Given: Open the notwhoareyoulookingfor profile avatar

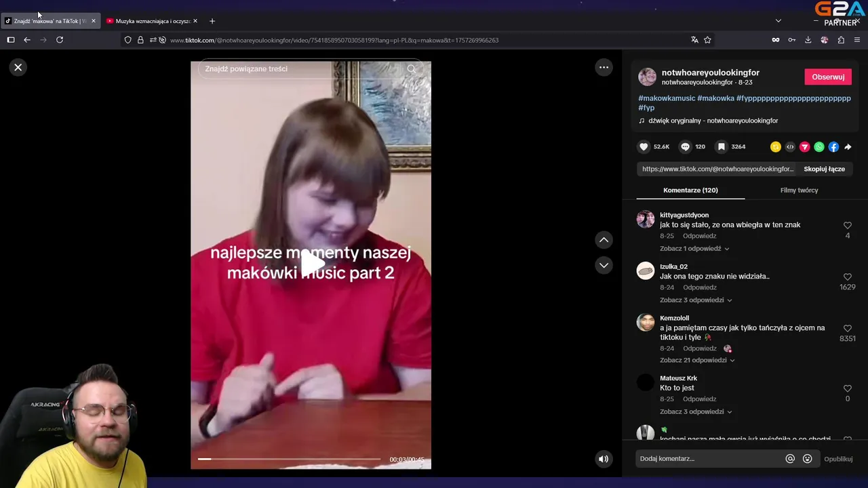Looking at the screenshot, I should (647, 77).
